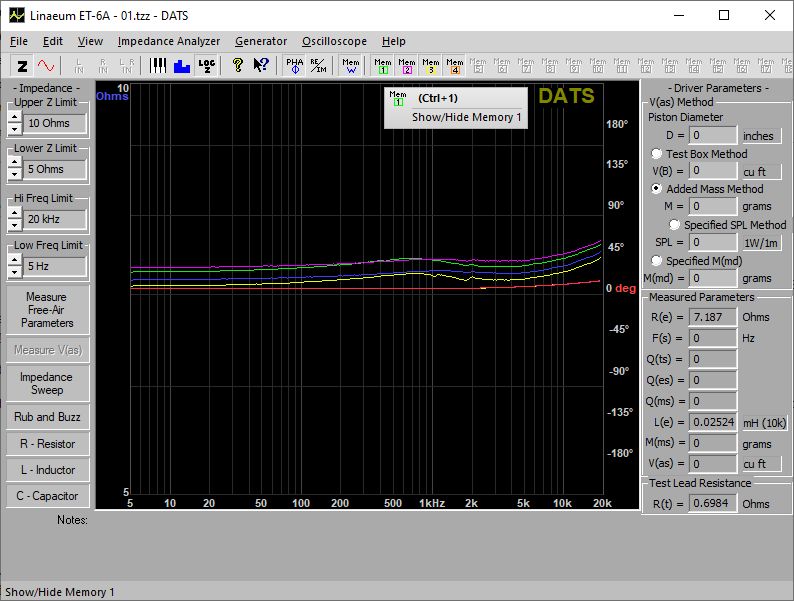The image size is (794, 601).
Task: Open the Edit menu
Action: coord(53,41)
